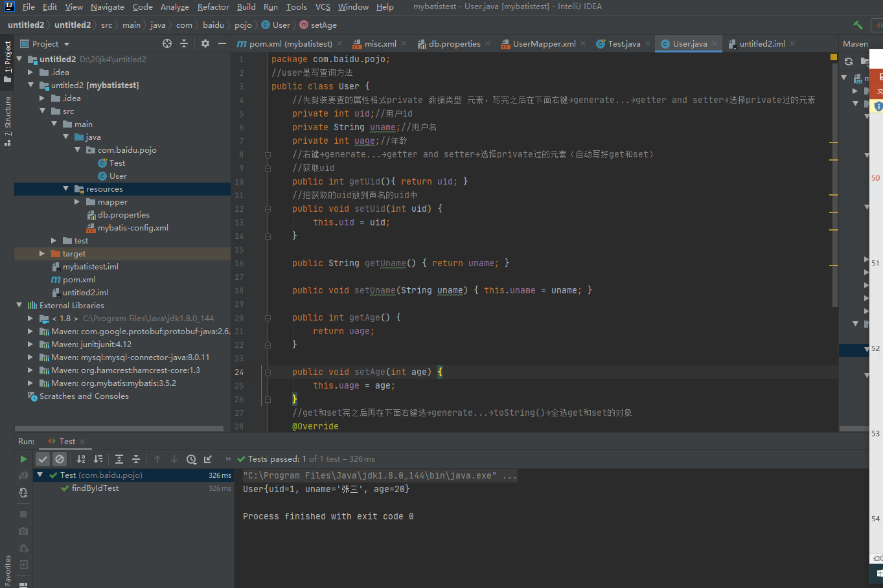The height and width of the screenshot is (588, 883).
Task: Select findByIdTest in test results
Action: [95, 488]
